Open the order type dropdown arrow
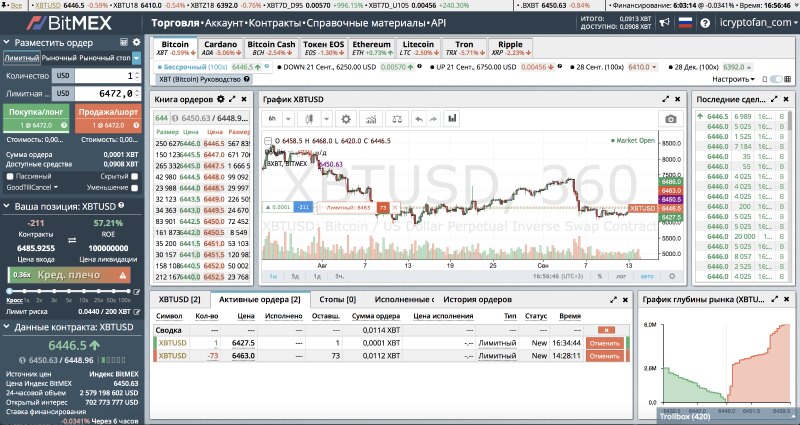Viewport: 800px width, 425px height. [x=137, y=59]
